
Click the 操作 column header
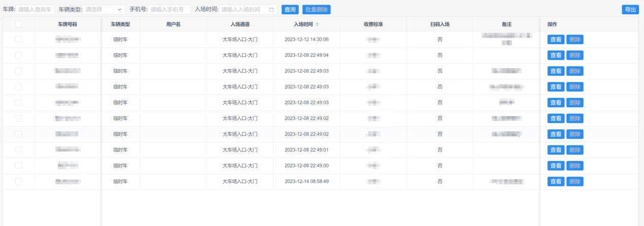point(552,24)
